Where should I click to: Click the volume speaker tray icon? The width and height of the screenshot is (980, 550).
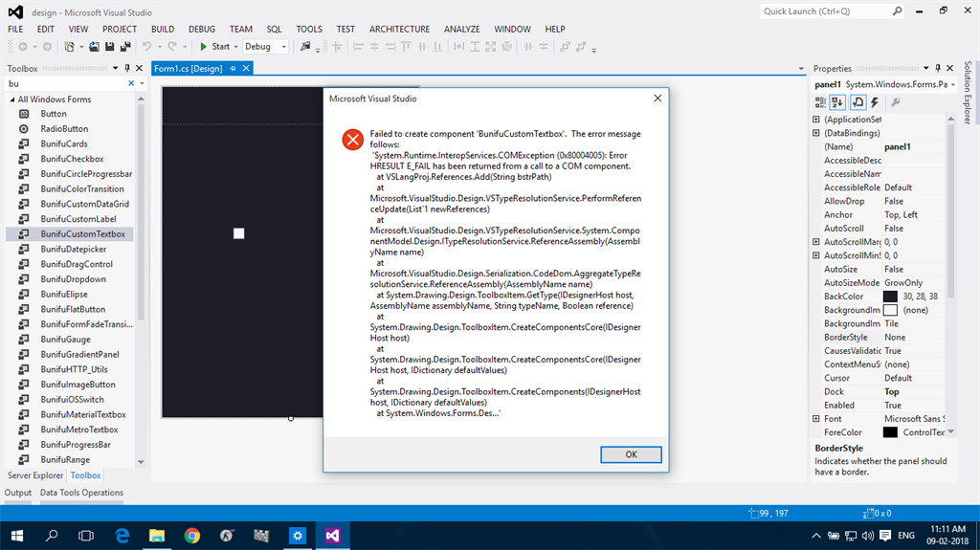pos(868,536)
